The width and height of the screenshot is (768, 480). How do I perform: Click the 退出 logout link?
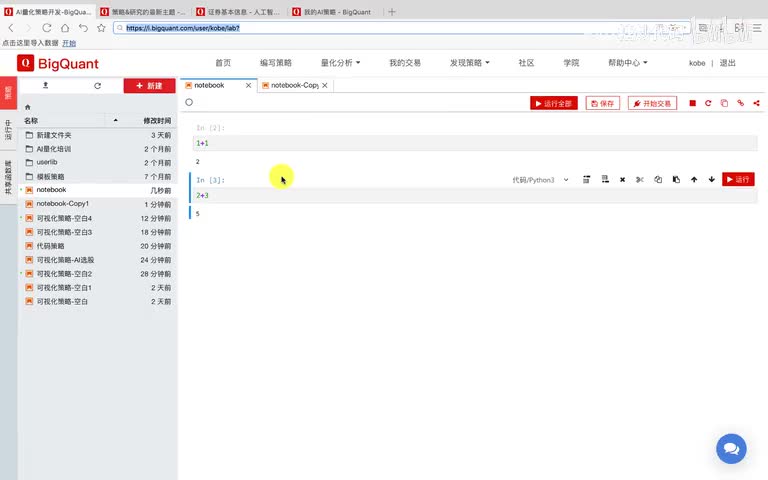(727, 63)
